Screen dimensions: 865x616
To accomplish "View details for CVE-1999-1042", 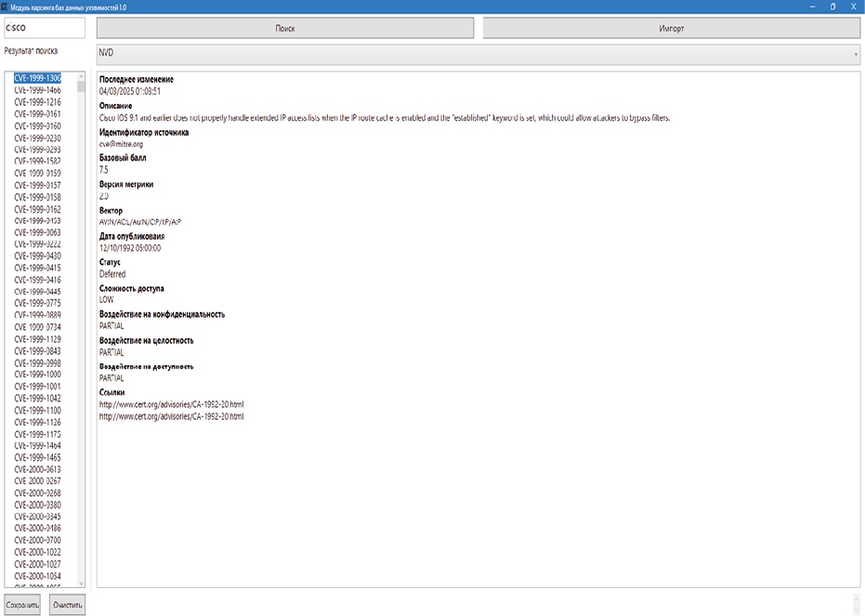I will (x=37, y=399).
